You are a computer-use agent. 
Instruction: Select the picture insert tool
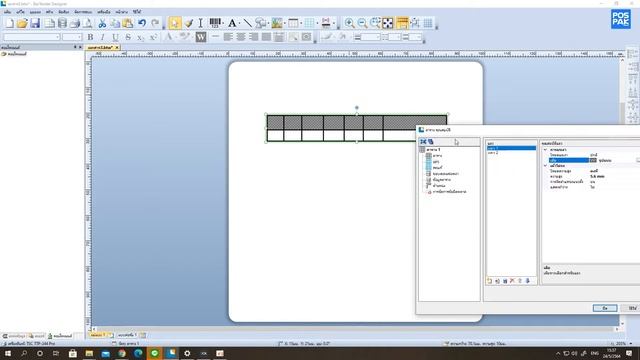pyautogui.click(x=277, y=23)
